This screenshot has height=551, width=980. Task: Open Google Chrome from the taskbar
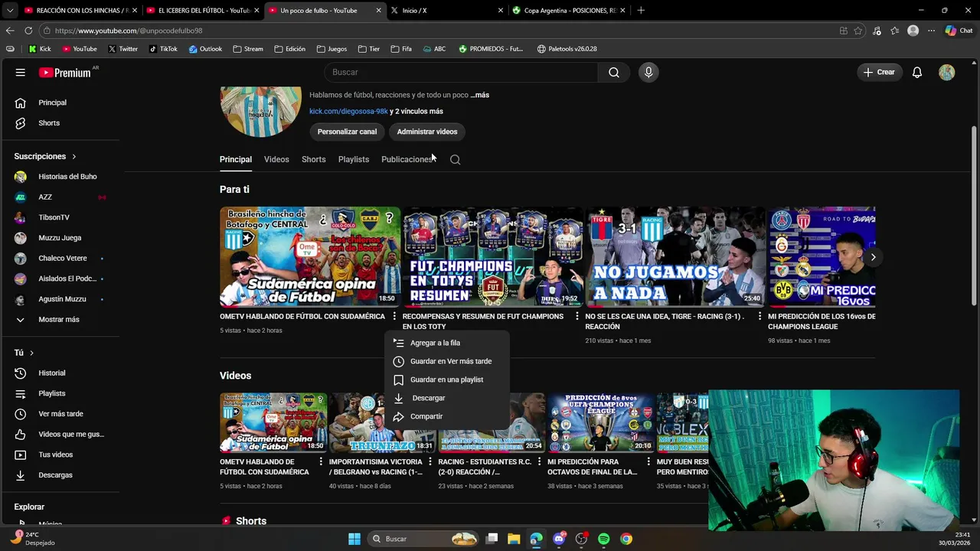[626, 539]
